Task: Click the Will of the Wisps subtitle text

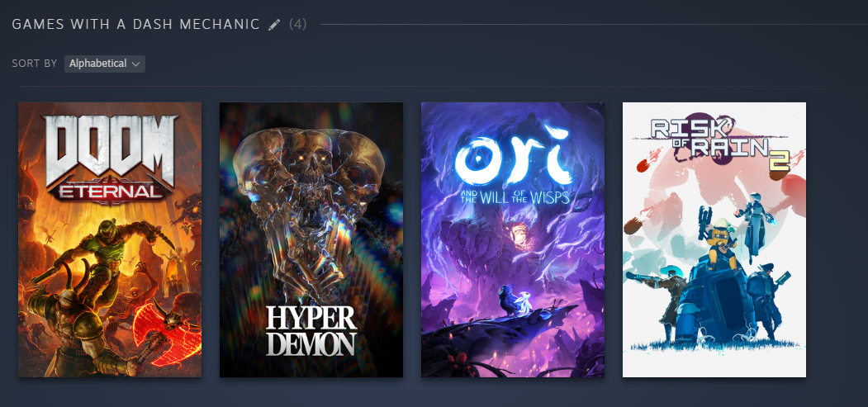Action: [x=512, y=196]
